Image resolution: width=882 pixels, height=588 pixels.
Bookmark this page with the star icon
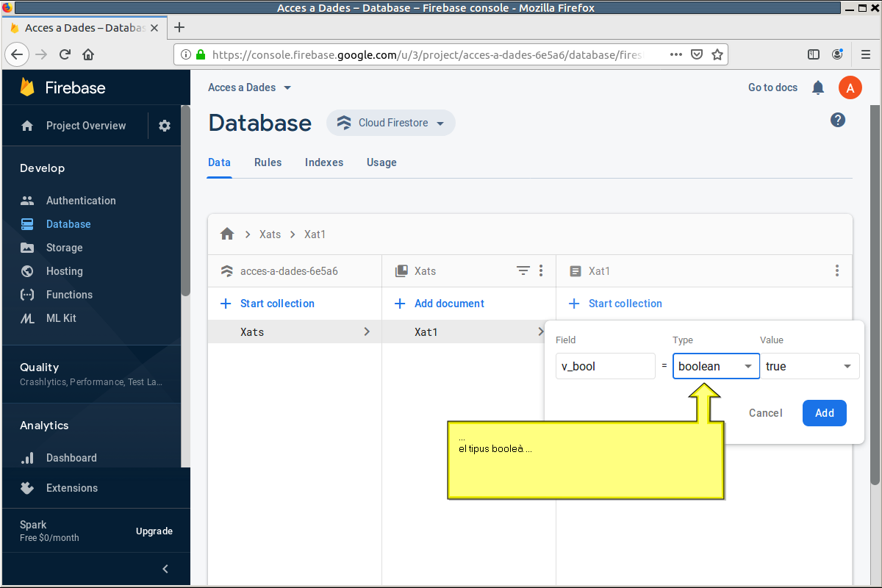point(717,54)
